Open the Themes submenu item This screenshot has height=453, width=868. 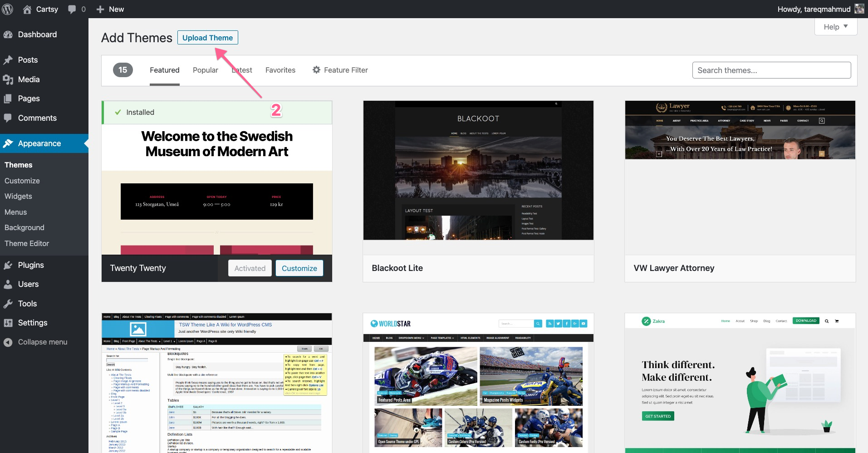click(19, 165)
